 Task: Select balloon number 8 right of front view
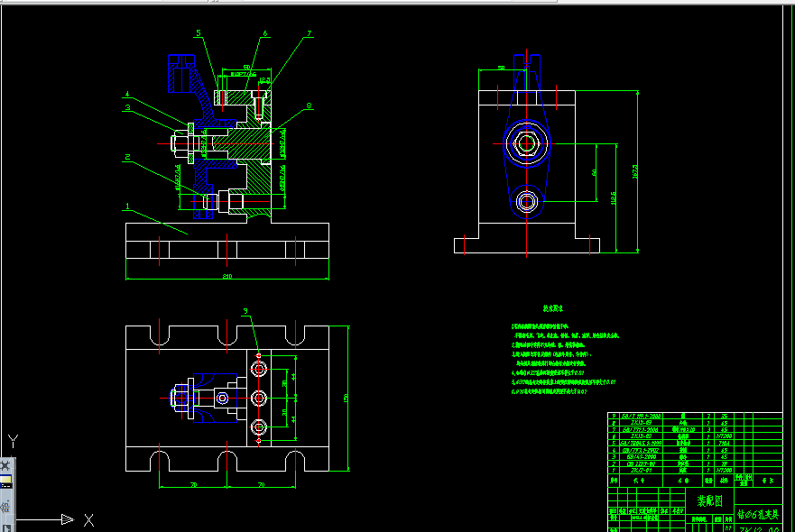(309, 105)
